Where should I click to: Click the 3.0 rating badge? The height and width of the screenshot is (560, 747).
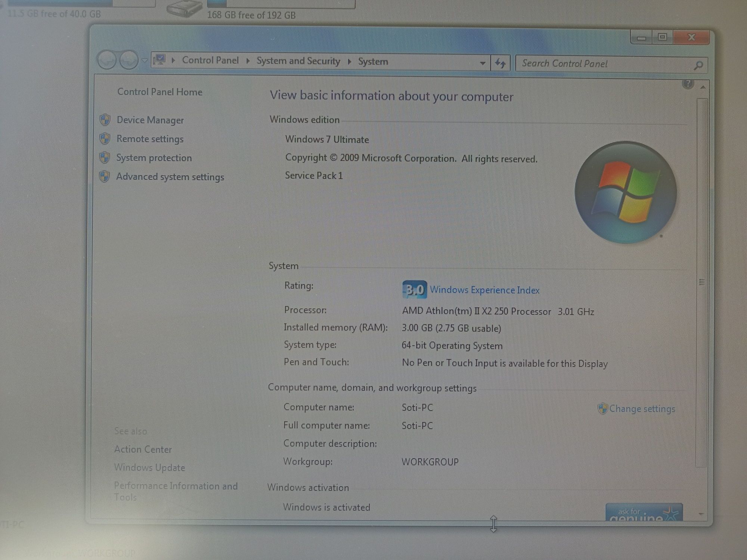pos(415,289)
